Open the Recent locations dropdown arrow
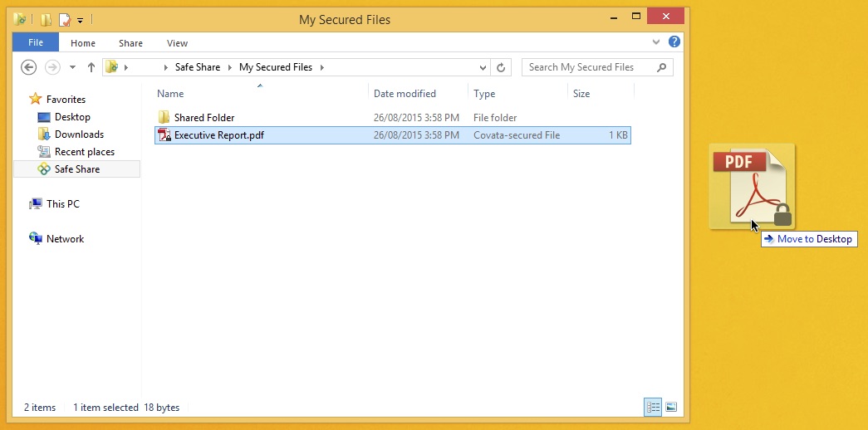The height and width of the screenshot is (430, 868). tap(72, 67)
